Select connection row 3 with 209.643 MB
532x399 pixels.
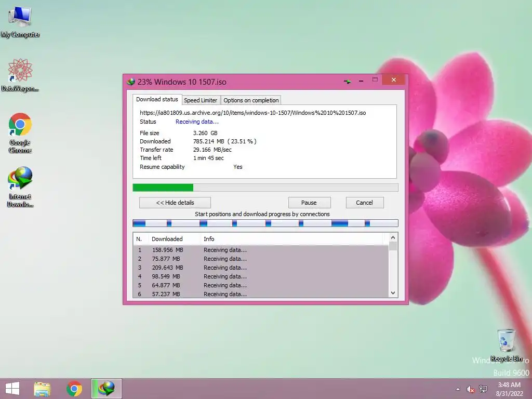point(261,268)
